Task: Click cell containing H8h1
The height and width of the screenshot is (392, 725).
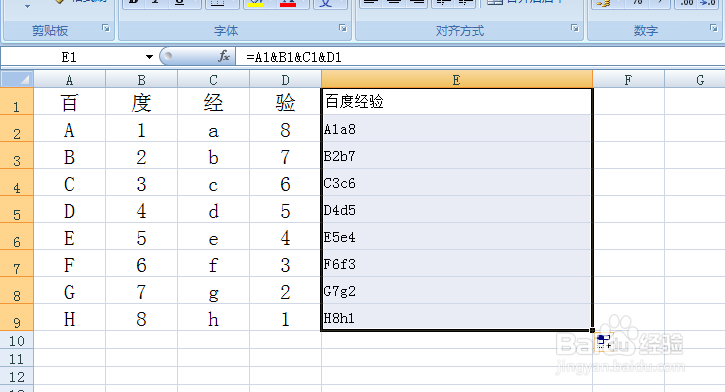Action: [x=457, y=317]
